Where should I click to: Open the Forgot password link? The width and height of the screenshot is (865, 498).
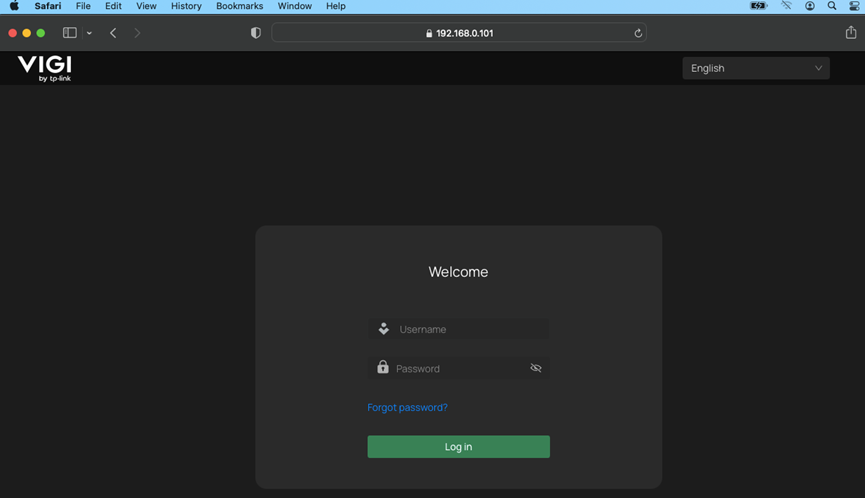407,408
